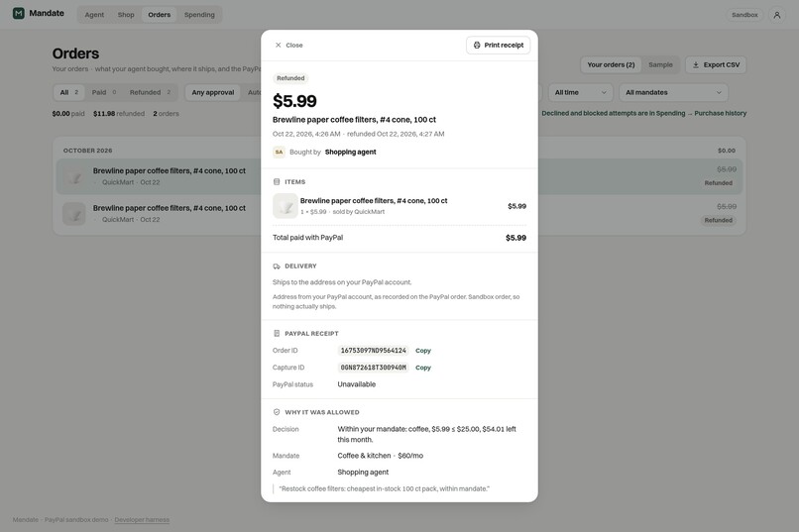Open the All time dropdown

pos(580,93)
